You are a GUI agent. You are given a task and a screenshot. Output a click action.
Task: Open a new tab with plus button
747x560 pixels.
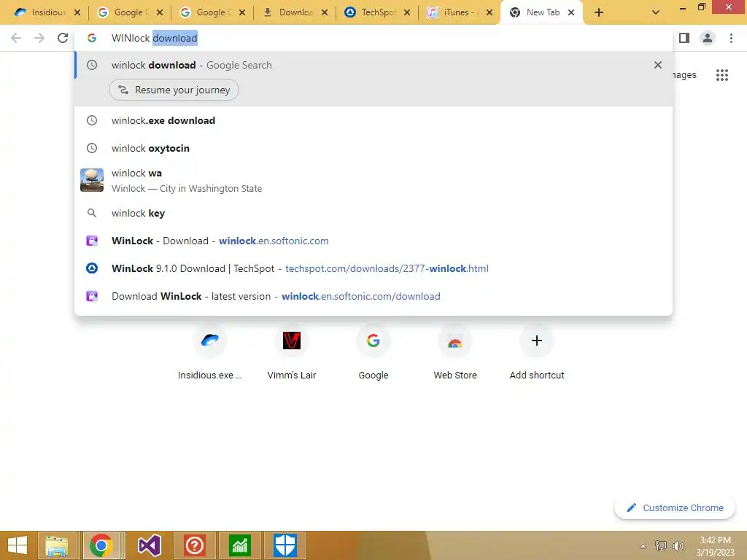point(599,12)
